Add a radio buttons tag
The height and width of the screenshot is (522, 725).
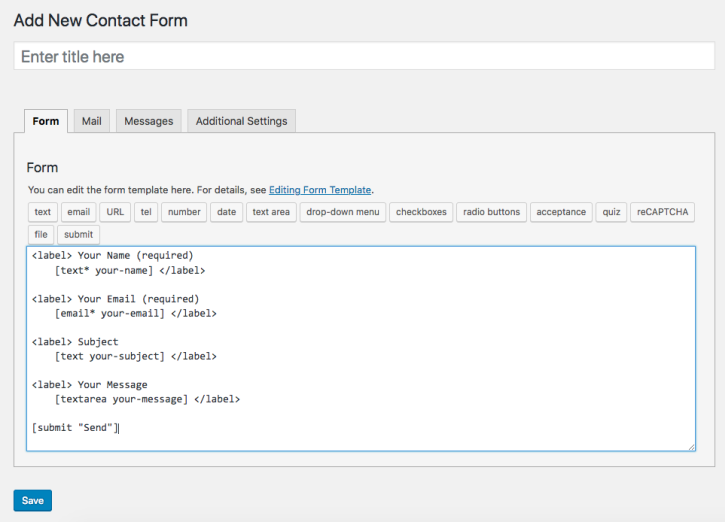tap(491, 212)
